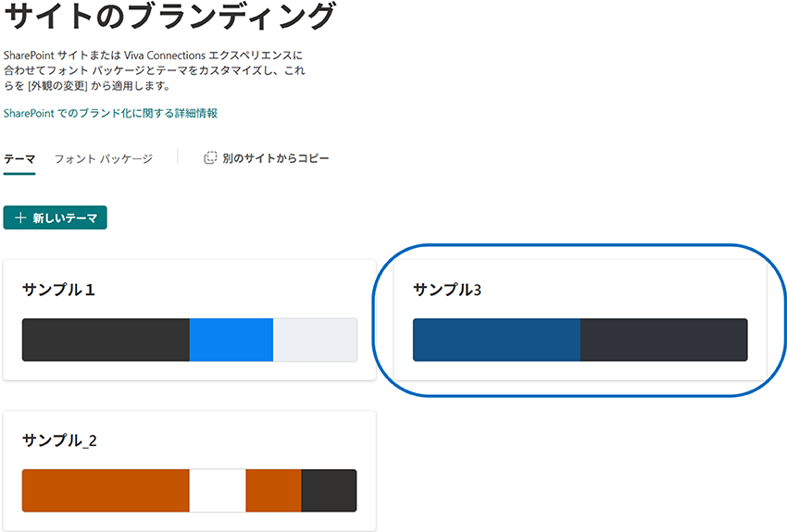Open the フォント パッケージ tab

pyautogui.click(x=103, y=158)
